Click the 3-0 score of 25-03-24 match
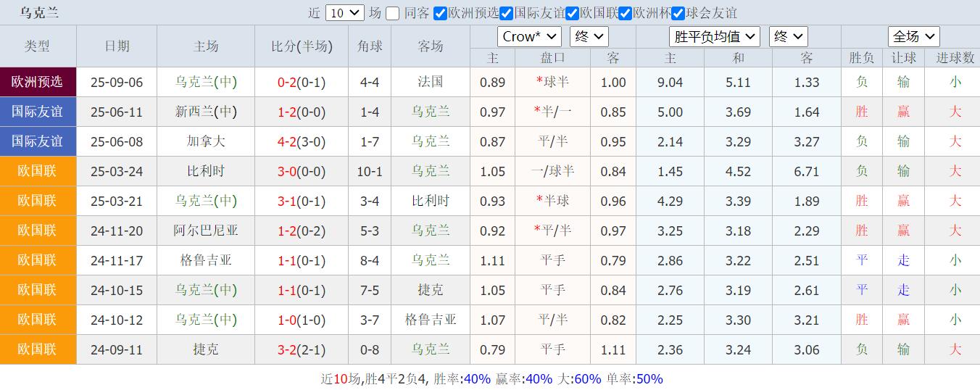 pos(288,171)
